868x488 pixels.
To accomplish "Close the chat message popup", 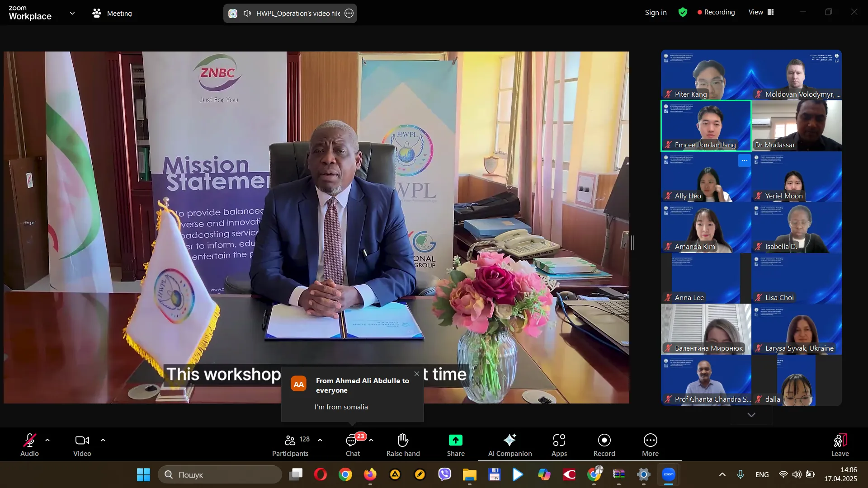I will [x=417, y=374].
